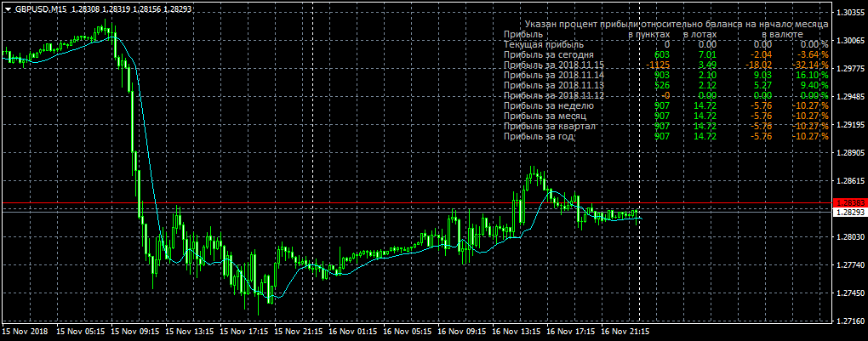Click the 1.28905 price axis label
The width and height of the screenshot is (868, 341).
pyautogui.click(x=850, y=153)
